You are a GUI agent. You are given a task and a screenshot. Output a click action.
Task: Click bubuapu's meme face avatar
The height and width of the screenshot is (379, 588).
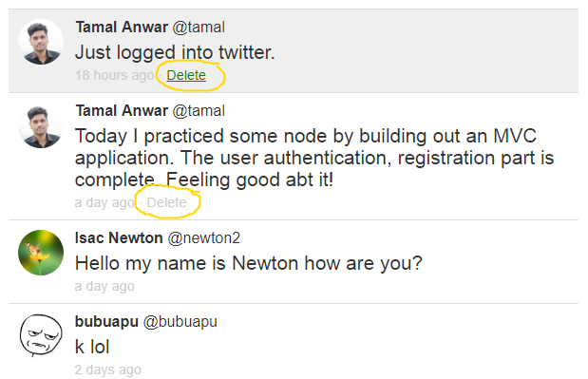[41, 335]
